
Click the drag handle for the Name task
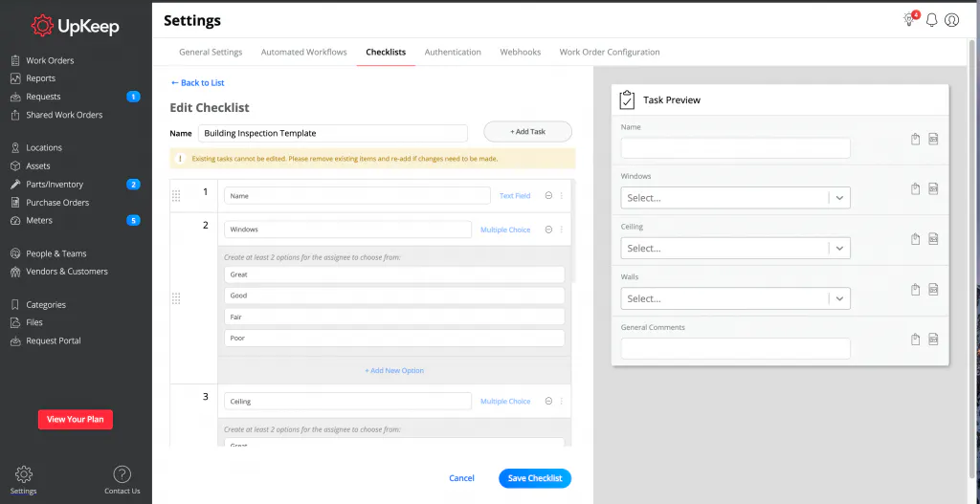coord(175,196)
